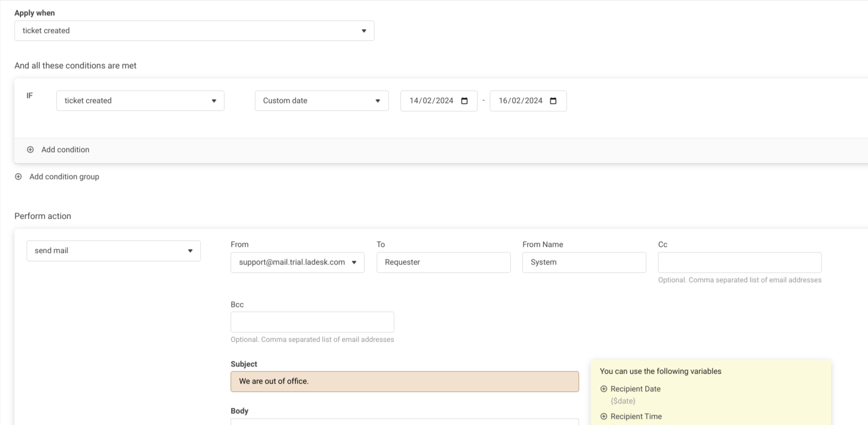Click the Add condition group link
The height and width of the screenshot is (425, 868).
(x=64, y=176)
